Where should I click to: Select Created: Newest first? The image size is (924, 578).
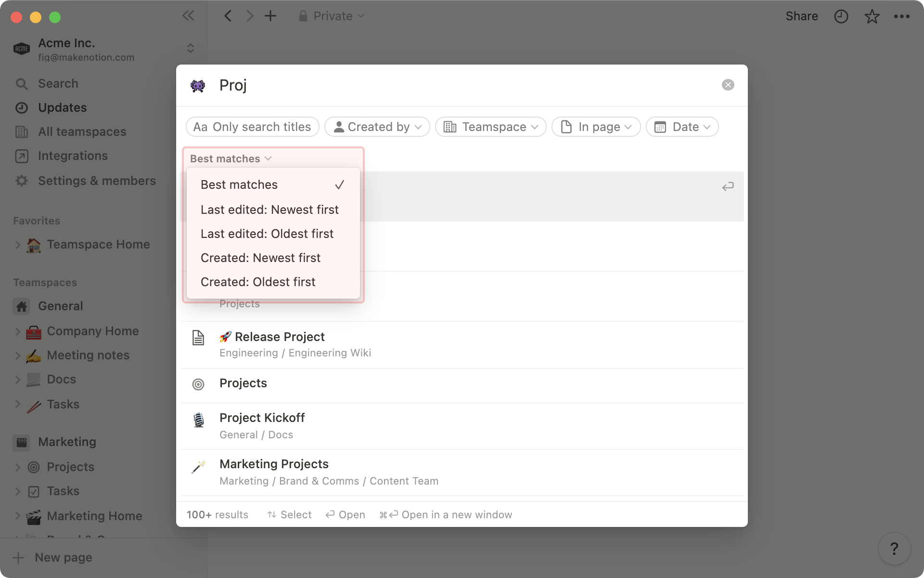click(x=273, y=258)
